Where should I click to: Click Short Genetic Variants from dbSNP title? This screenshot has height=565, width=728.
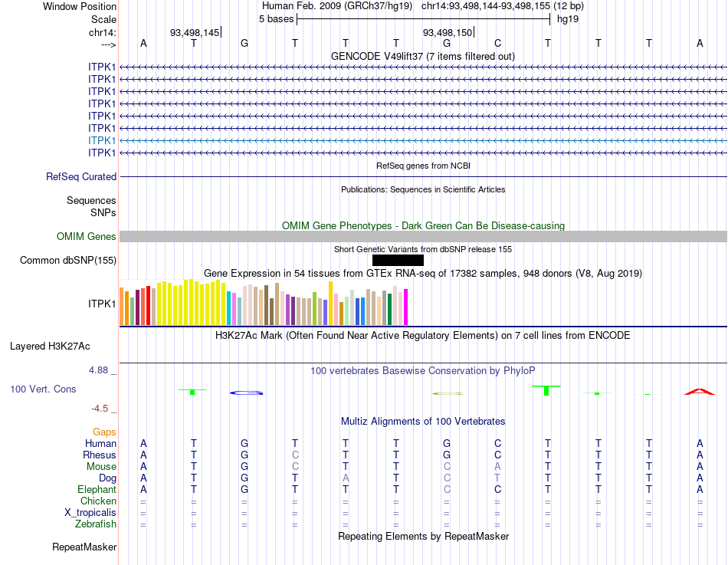point(423,249)
